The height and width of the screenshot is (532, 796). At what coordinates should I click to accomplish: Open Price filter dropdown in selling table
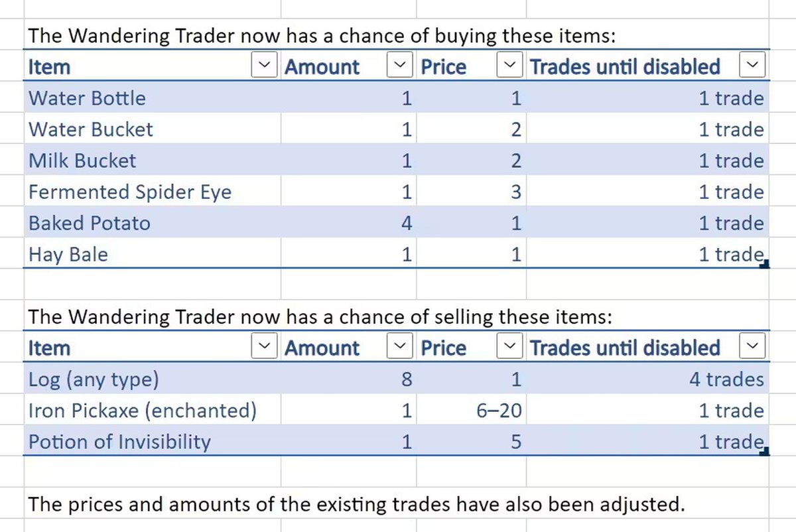[x=509, y=348]
